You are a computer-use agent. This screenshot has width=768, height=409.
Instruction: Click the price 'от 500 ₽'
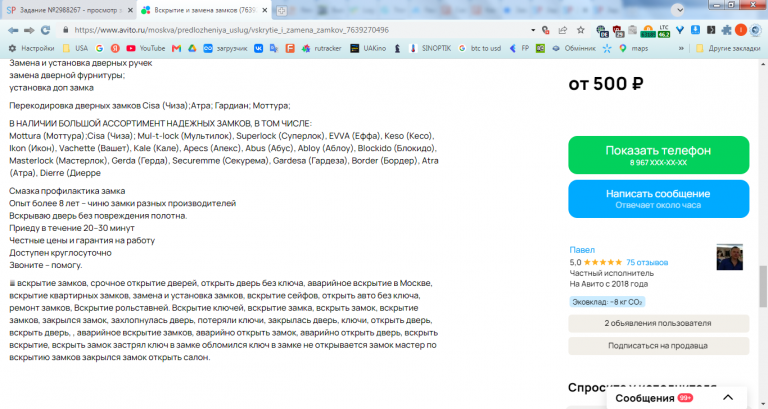click(x=606, y=84)
